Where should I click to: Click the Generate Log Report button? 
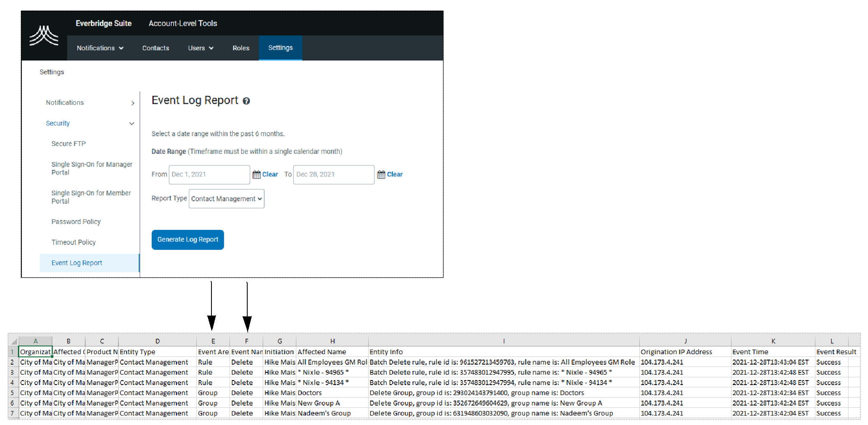click(188, 239)
